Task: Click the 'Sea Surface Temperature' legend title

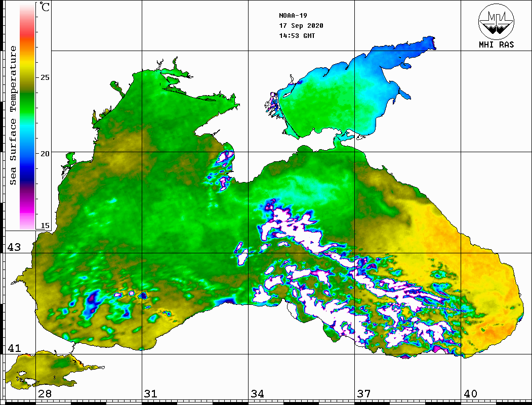Action: 13,116
